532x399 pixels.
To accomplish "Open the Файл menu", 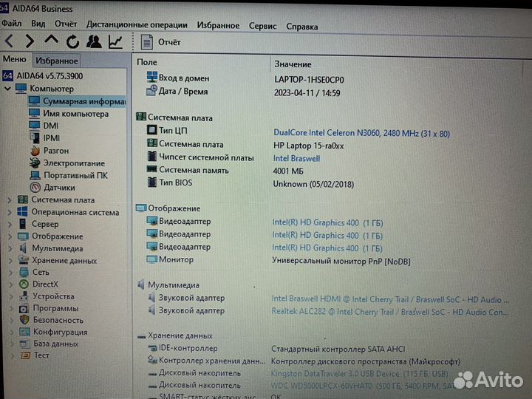I will pos(12,24).
